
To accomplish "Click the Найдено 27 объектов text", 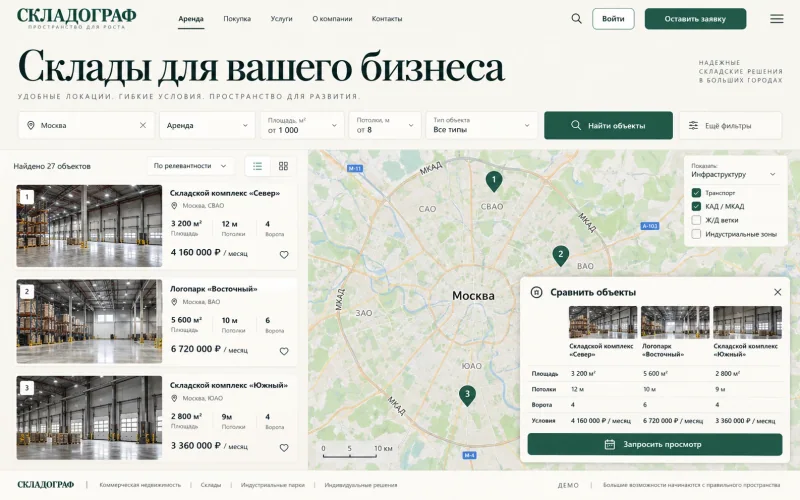I will 52,166.
